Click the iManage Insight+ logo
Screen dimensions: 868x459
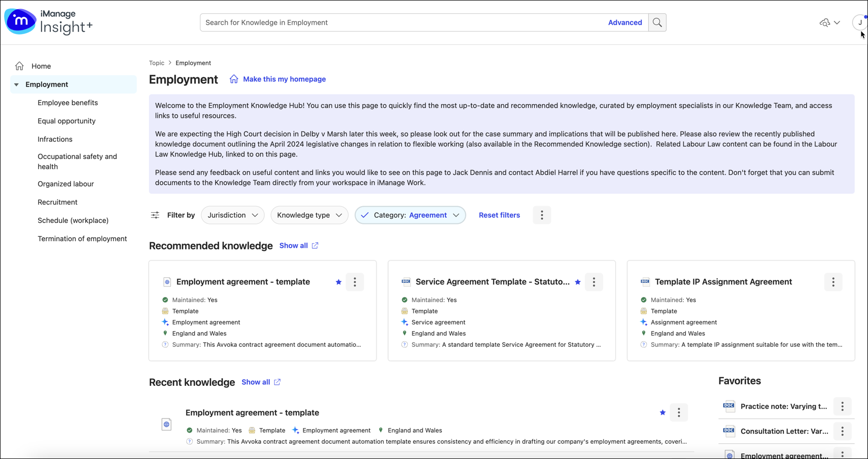[x=48, y=22]
